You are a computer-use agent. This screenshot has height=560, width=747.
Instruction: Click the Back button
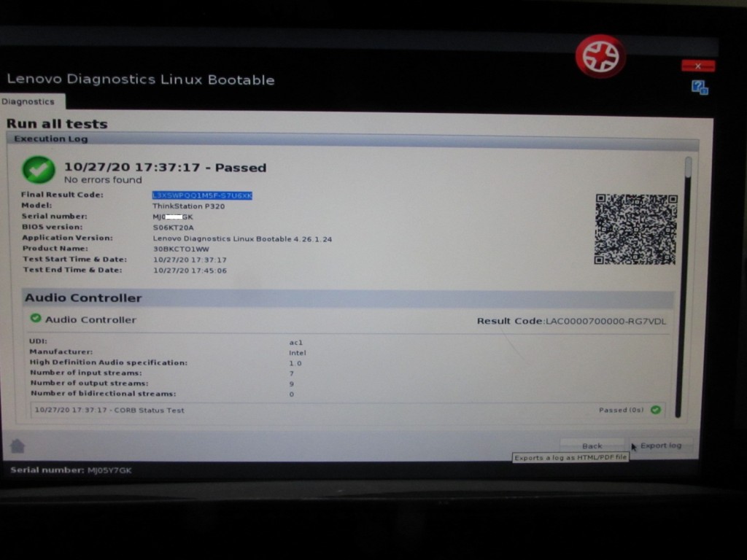(592, 446)
